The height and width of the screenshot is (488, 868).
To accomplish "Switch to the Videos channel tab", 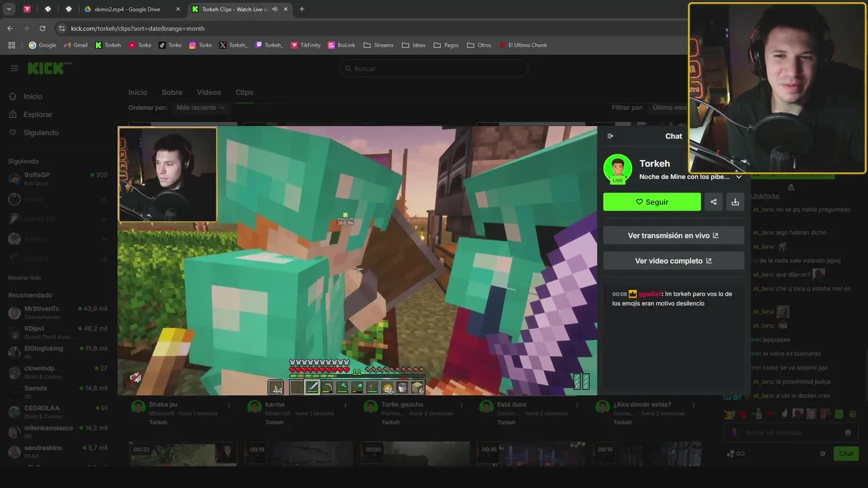I will (x=209, y=92).
